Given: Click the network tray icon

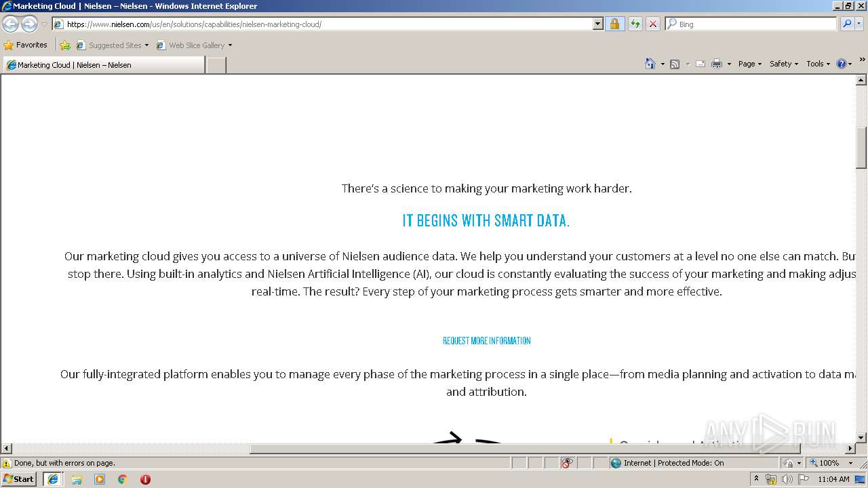Looking at the screenshot, I should pos(771,479).
